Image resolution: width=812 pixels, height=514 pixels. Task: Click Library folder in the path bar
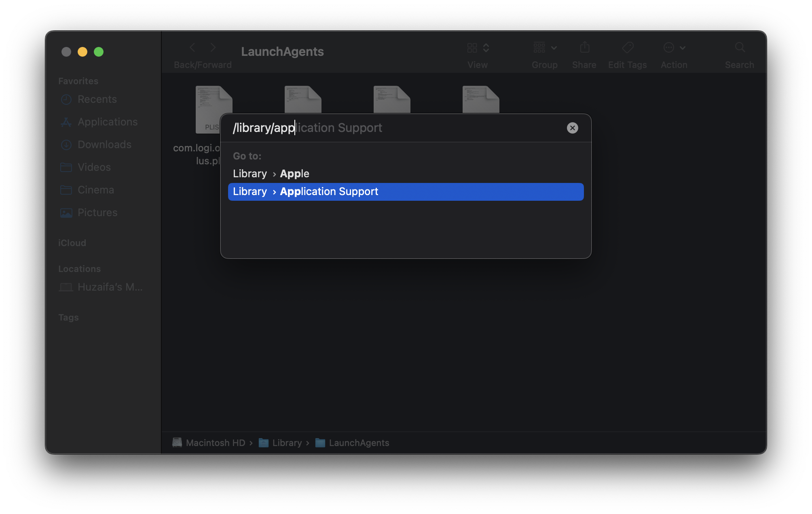click(287, 443)
